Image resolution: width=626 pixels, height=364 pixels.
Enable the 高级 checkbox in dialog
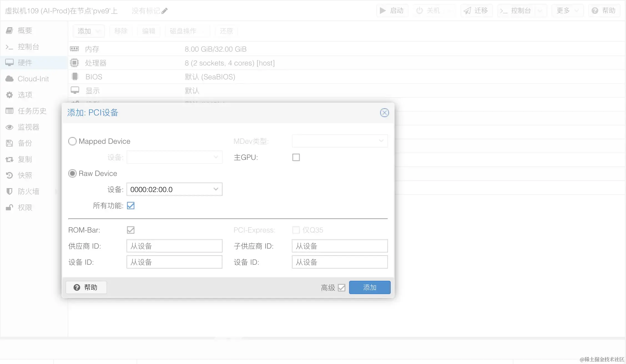[342, 287]
